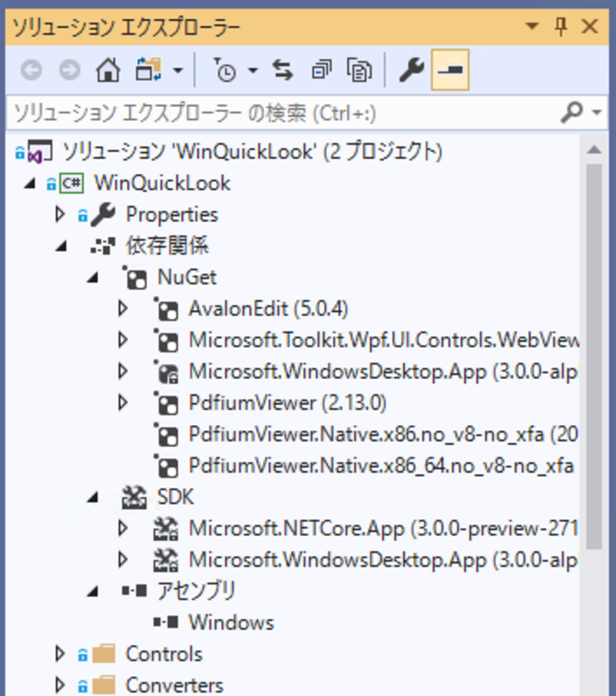The width and height of the screenshot is (616, 696).
Task: Collapse all nodes with the toolbar icon
Action: pyautogui.click(x=321, y=70)
